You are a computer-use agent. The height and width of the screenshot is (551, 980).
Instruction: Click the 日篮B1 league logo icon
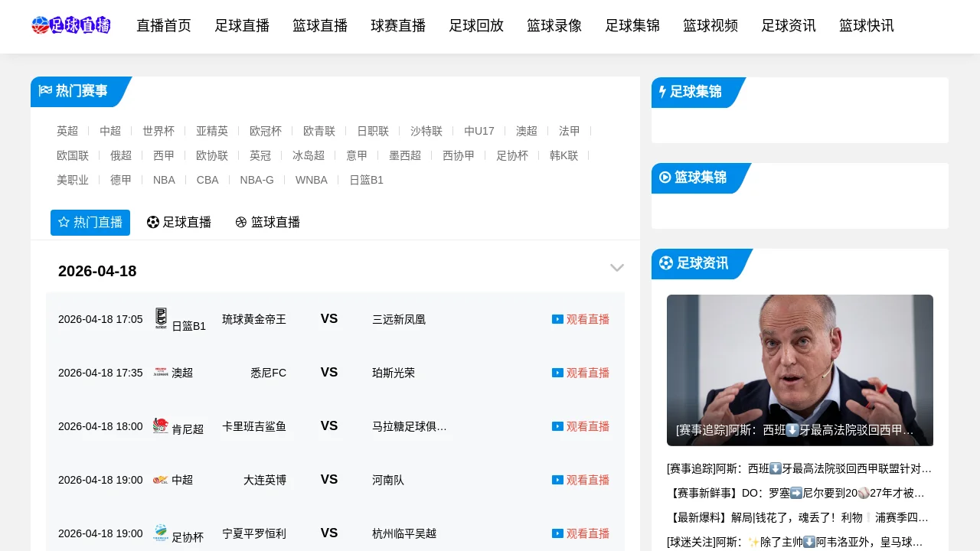point(161,318)
